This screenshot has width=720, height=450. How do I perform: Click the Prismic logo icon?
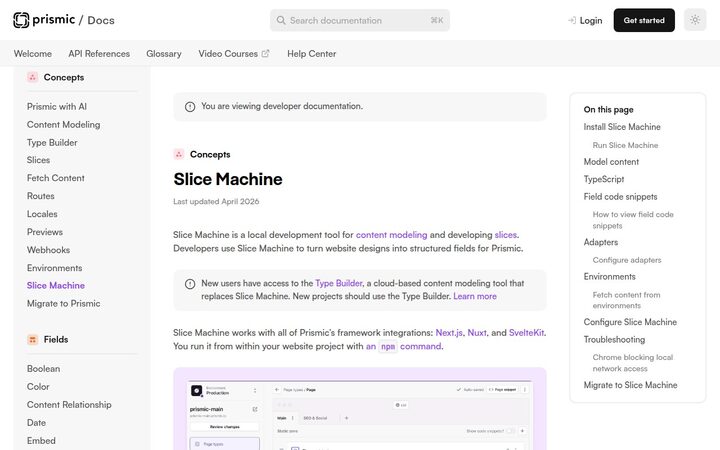click(x=21, y=20)
